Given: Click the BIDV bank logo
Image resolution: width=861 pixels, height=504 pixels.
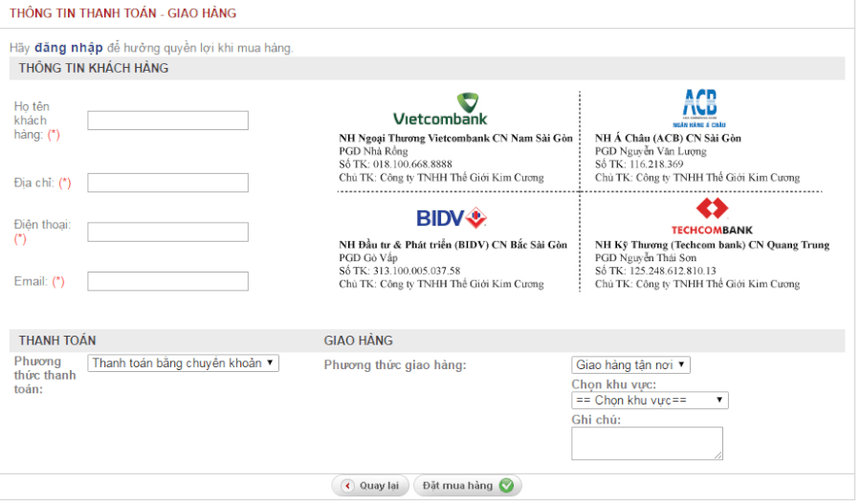Looking at the screenshot, I should [x=452, y=218].
